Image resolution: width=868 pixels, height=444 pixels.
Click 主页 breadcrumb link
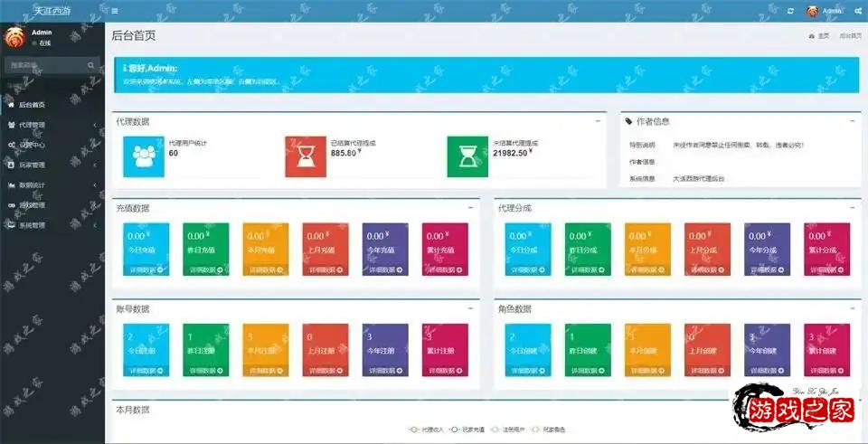(823, 36)
